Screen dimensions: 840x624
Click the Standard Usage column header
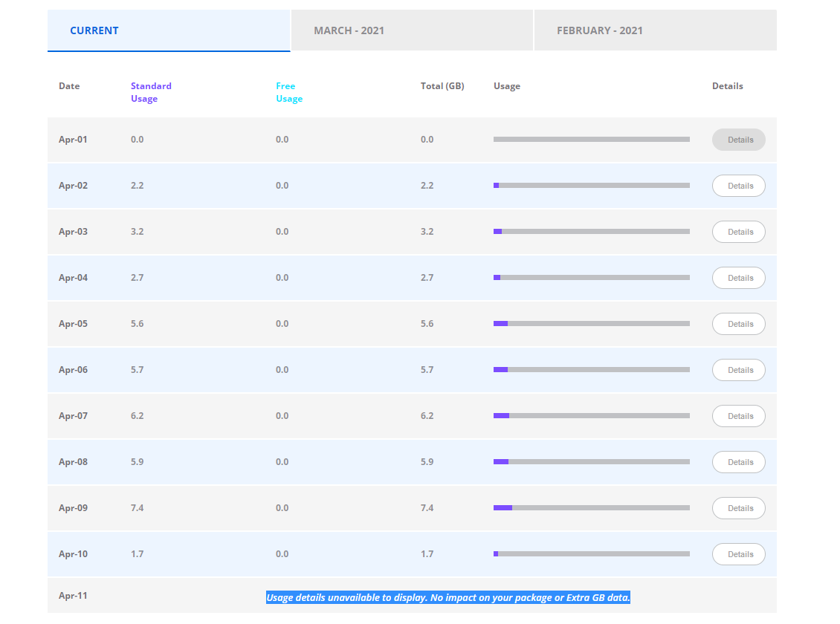(x=151, y=92)
